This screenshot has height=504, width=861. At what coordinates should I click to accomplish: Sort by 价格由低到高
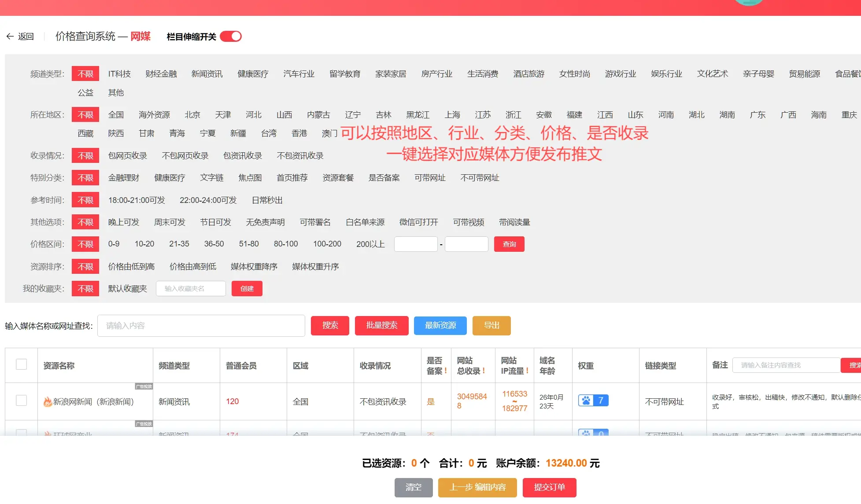pos(131,267)
